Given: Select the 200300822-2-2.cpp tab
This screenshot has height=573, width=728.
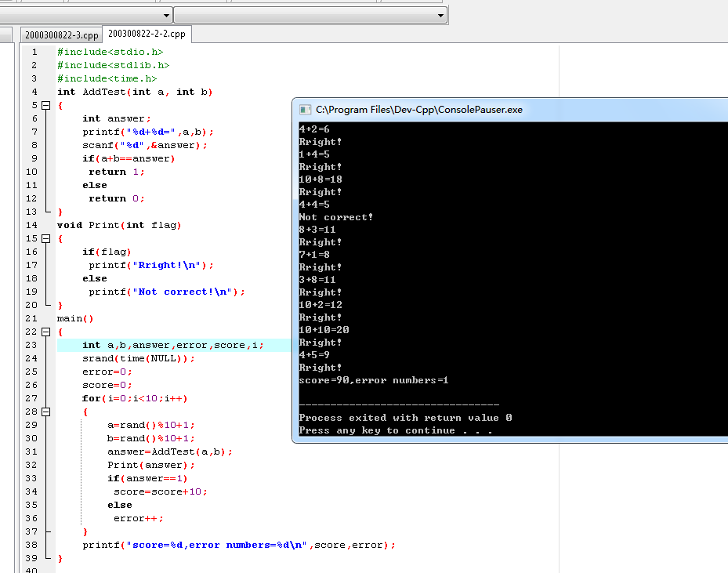Looking at the screenshot, I should click(147, 34).
